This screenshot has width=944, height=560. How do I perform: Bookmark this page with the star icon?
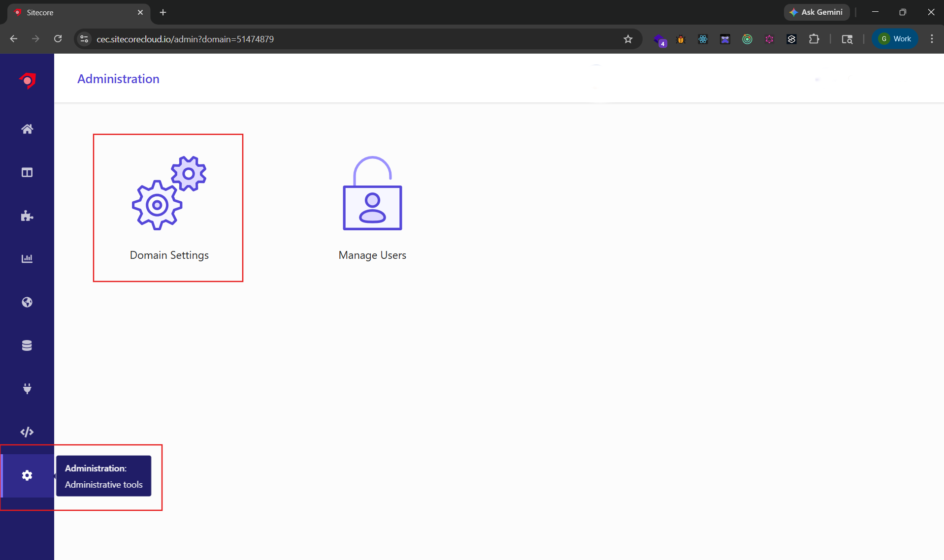[628, 39]
